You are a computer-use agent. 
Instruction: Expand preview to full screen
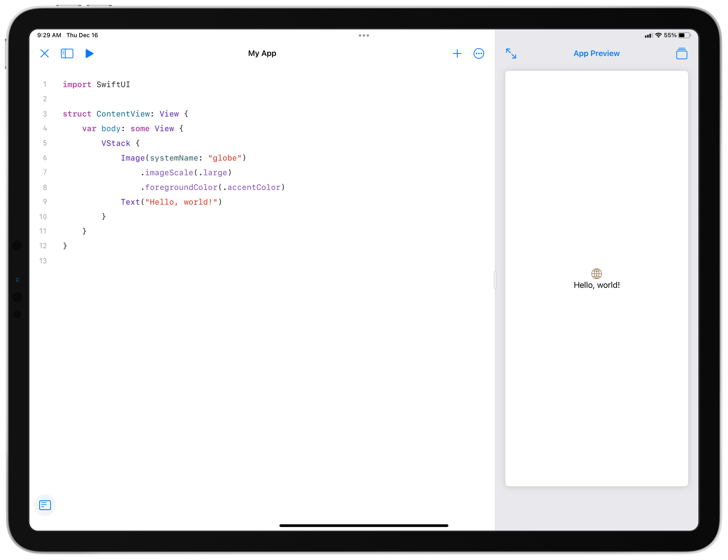click(511, 54)
